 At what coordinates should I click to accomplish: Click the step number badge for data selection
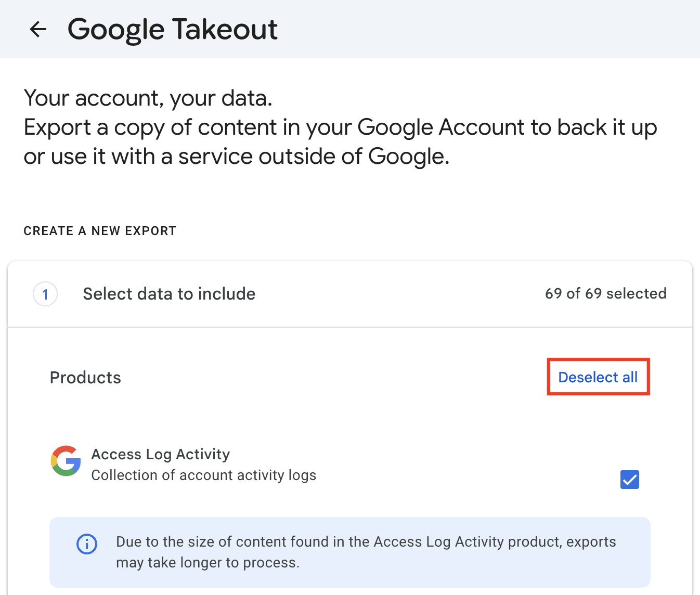coord(45,294)
